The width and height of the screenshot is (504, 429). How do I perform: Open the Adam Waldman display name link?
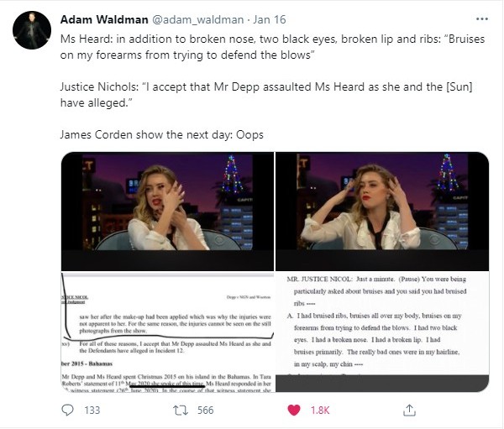[x=104, y=19]
